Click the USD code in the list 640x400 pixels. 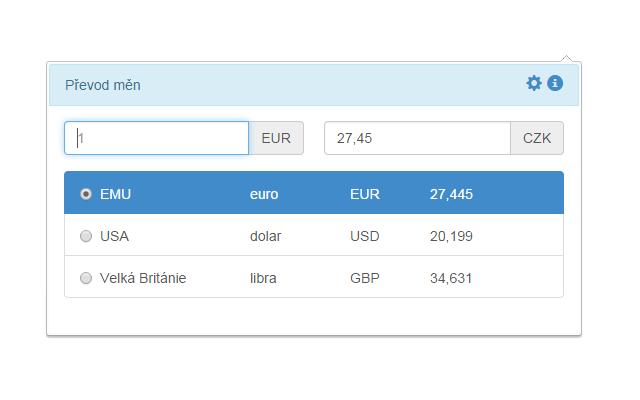coord(365,236)
